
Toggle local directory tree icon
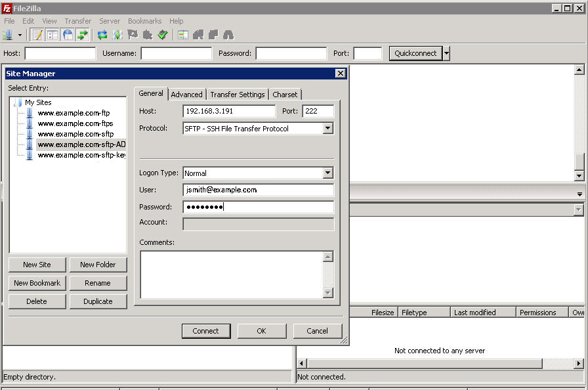pos(52,35)
